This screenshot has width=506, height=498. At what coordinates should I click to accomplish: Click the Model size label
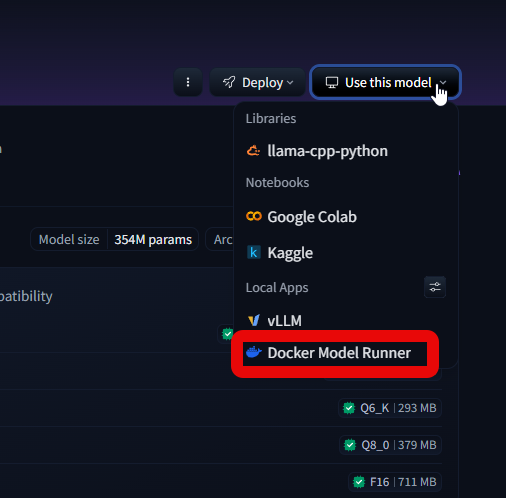point(69,240)
